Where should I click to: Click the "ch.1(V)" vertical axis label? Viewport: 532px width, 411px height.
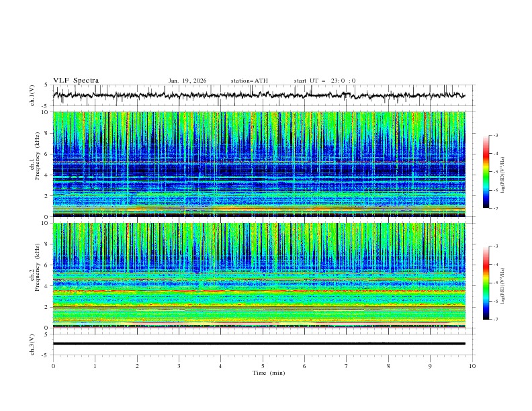[32, 95]
